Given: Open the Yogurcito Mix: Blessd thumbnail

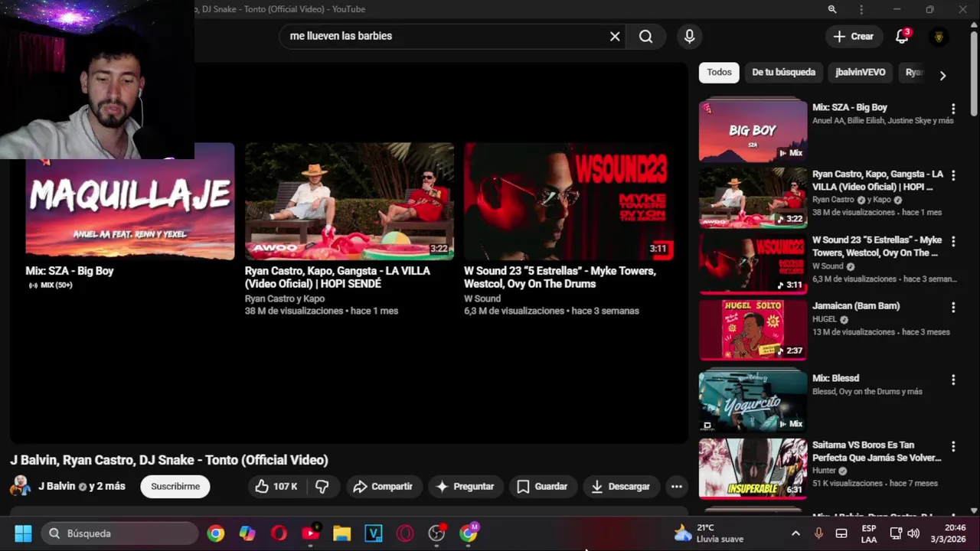Looking at the screenshot, I should [753, 402].
